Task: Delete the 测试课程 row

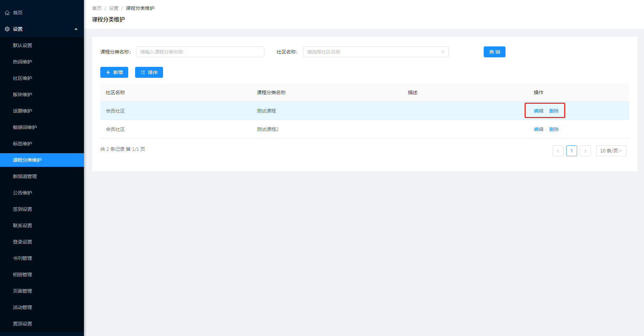Action: (554, 111)
